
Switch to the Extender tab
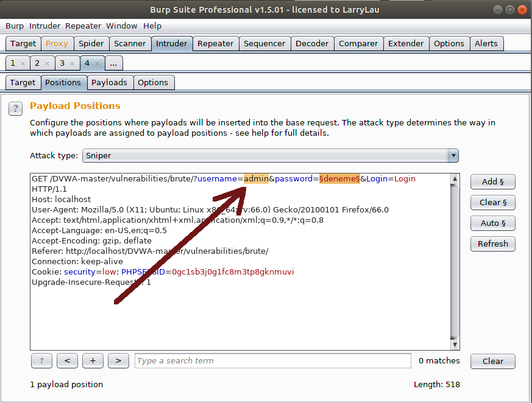tap(406, 44)
